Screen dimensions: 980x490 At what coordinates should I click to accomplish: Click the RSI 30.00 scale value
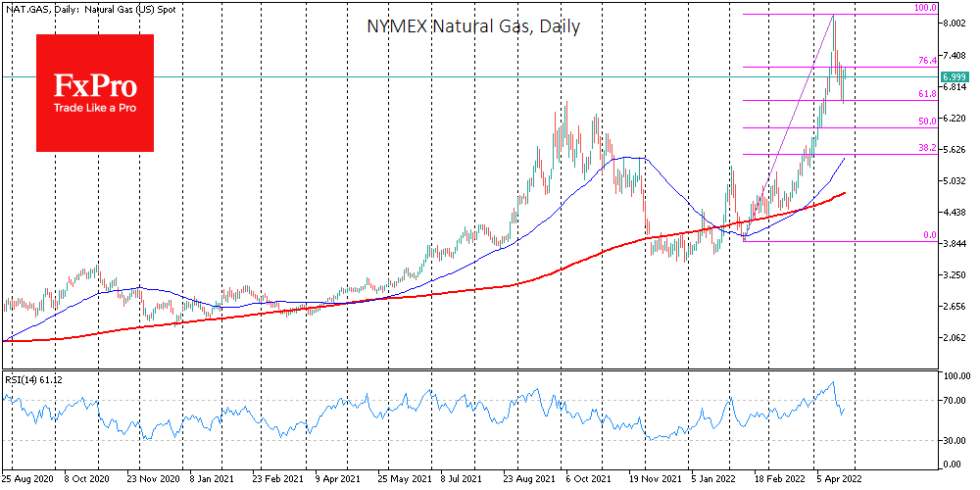(956, 441)
